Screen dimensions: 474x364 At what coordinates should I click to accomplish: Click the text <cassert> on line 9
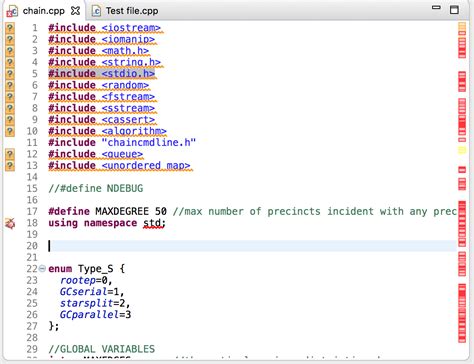click(x=128, y=120)
